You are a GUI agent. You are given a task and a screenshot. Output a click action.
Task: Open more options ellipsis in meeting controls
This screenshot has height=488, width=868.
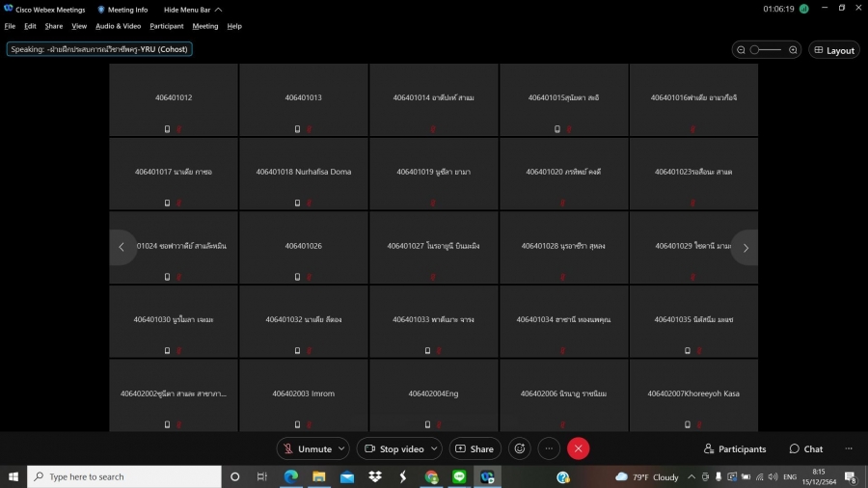[549, 448]
